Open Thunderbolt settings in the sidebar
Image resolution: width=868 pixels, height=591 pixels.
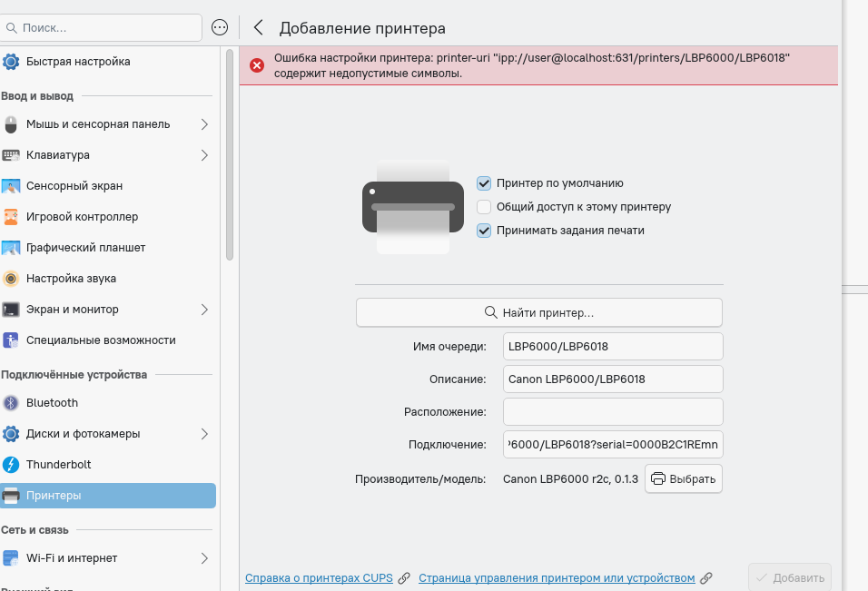coord(58,465)
